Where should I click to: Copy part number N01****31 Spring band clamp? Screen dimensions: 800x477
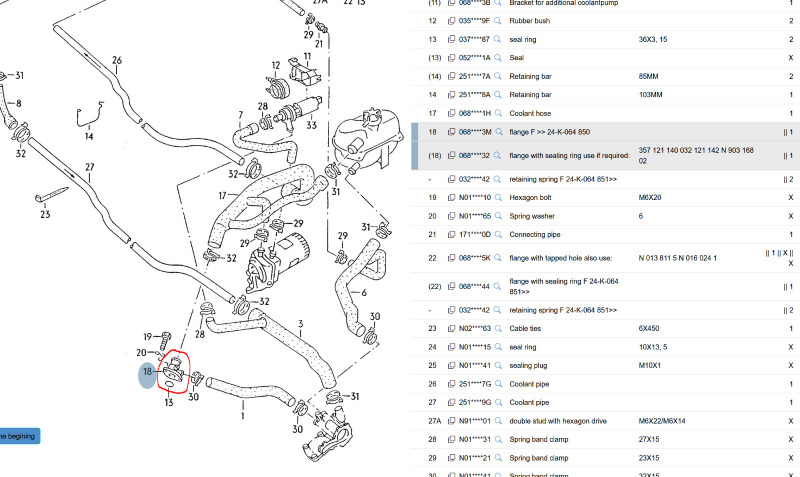[x=452, y=440]
